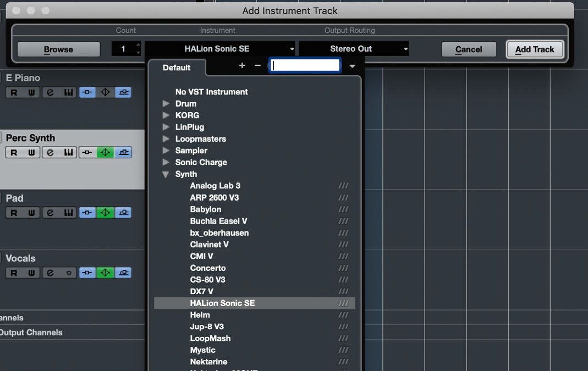Expand the Loopmasters instrument category
Image resolution: width=588 pixels, height=371 pixels.
(x=166, y=139)
